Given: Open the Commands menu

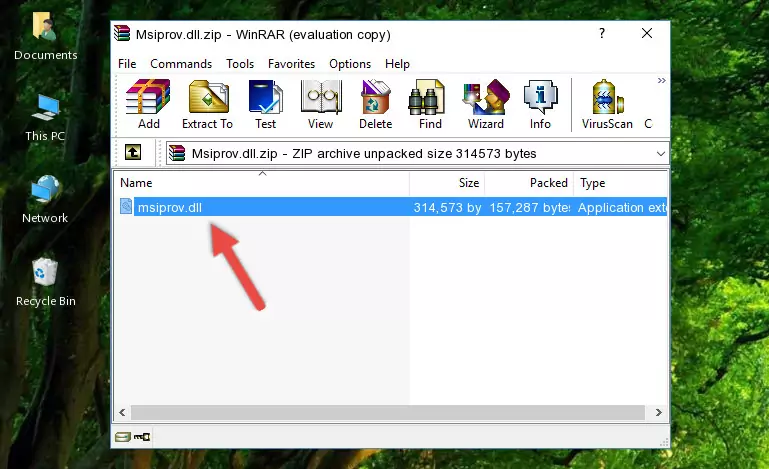Looking at the screenshot, I should click(181, 64).
